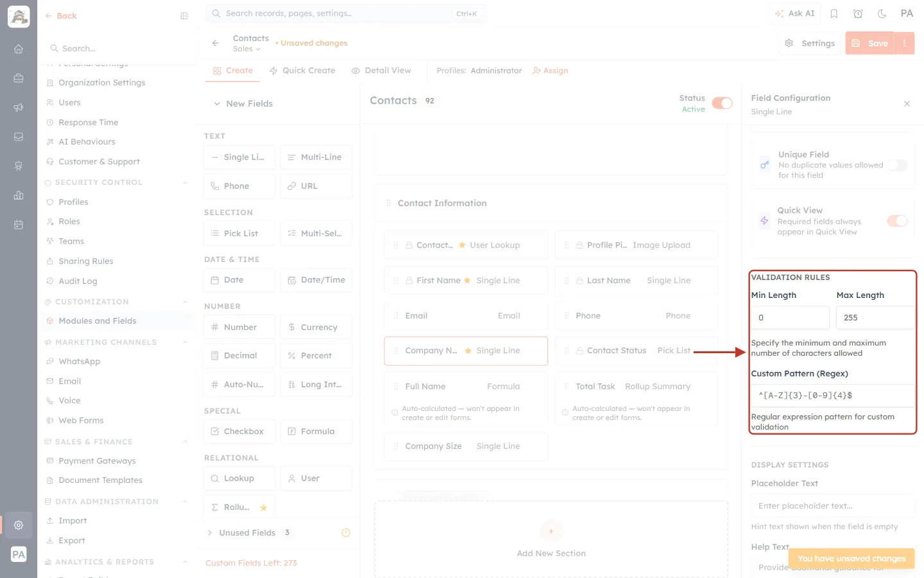Open the bar chart analytics icon in left rail
Screen dimensions: 924x578
click(19, 195)
